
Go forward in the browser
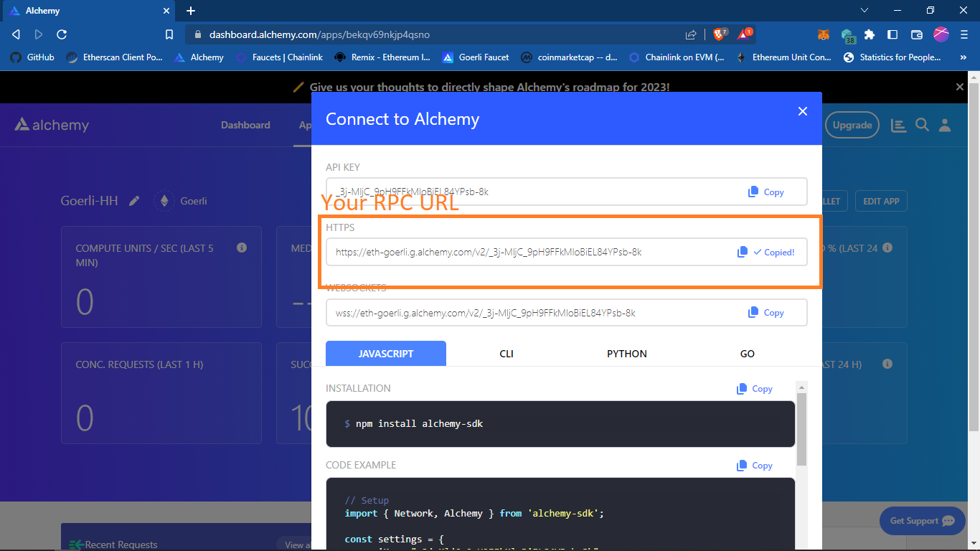(39, 34)
